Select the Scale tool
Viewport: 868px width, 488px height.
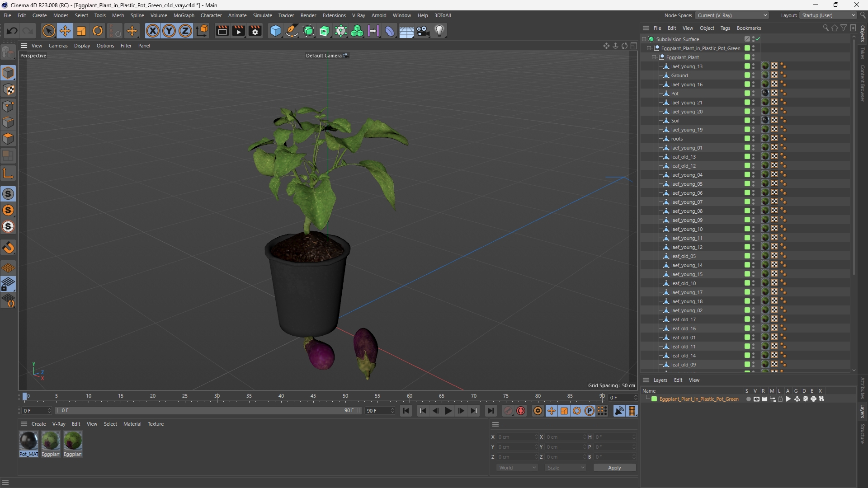point(81,31)
